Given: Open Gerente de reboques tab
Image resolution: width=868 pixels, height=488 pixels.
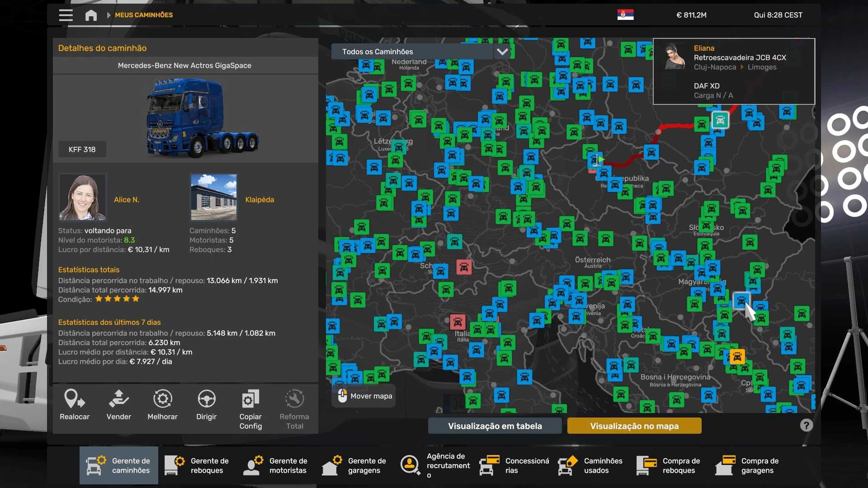Looking at the screenshot, I should point(197,465).
